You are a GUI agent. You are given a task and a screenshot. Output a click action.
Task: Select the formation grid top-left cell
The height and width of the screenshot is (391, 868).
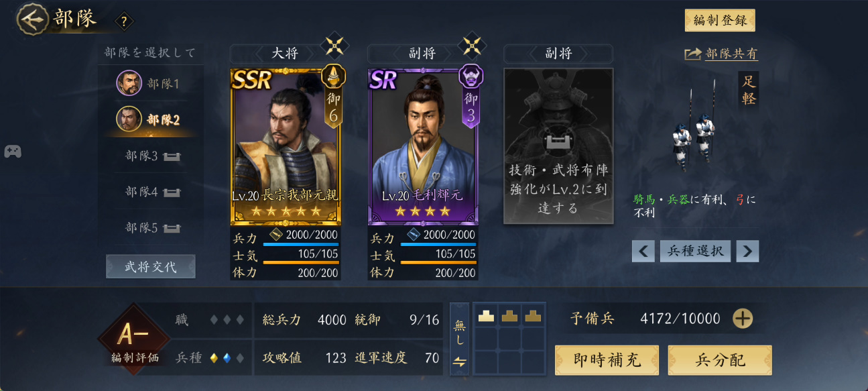pos(487,317)
